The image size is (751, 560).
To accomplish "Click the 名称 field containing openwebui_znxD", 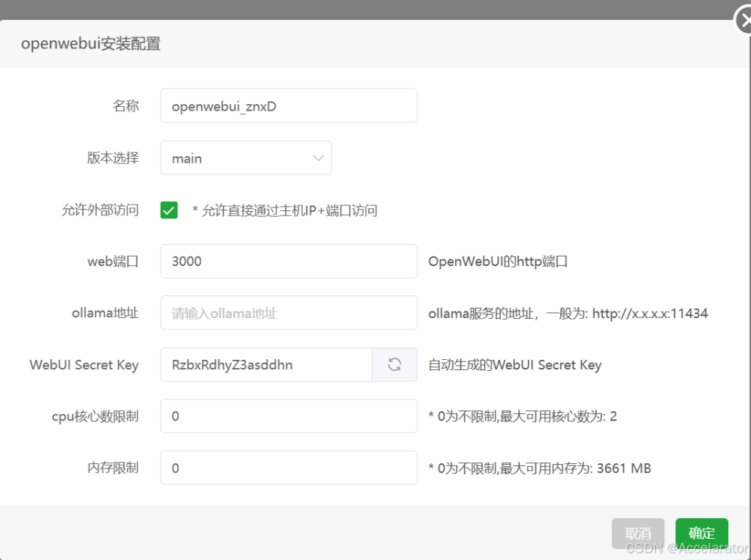I will click(x=288, y=106).
